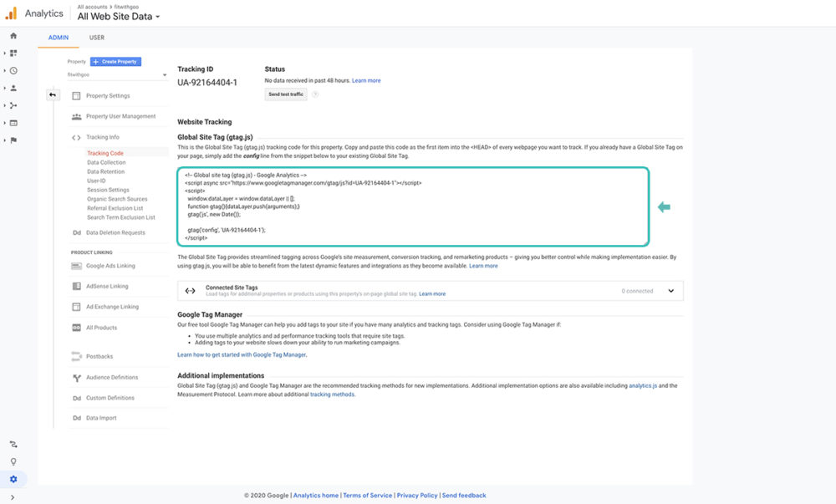
Task: Click the Send test traffic button
Action: coord(286,94)
